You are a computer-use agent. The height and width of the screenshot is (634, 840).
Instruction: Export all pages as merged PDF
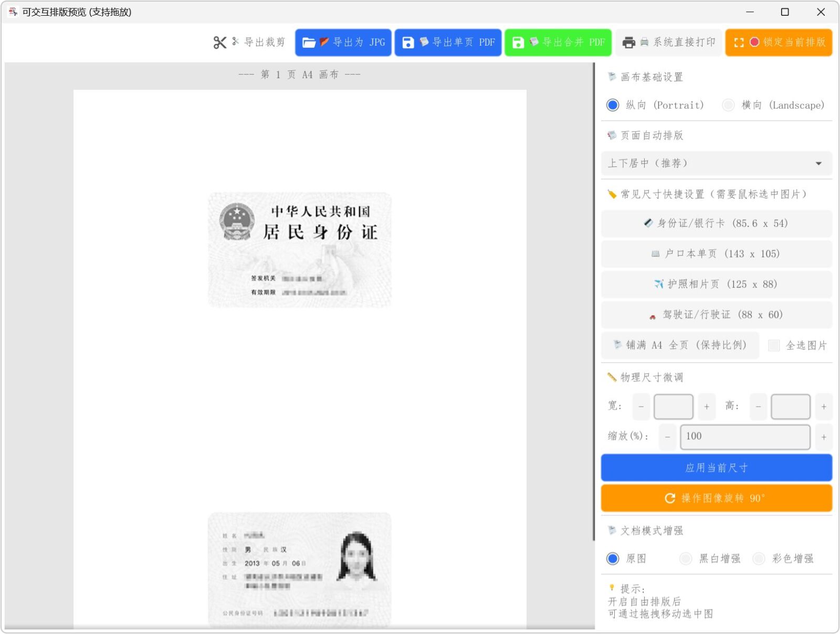[x=558, y=43]
